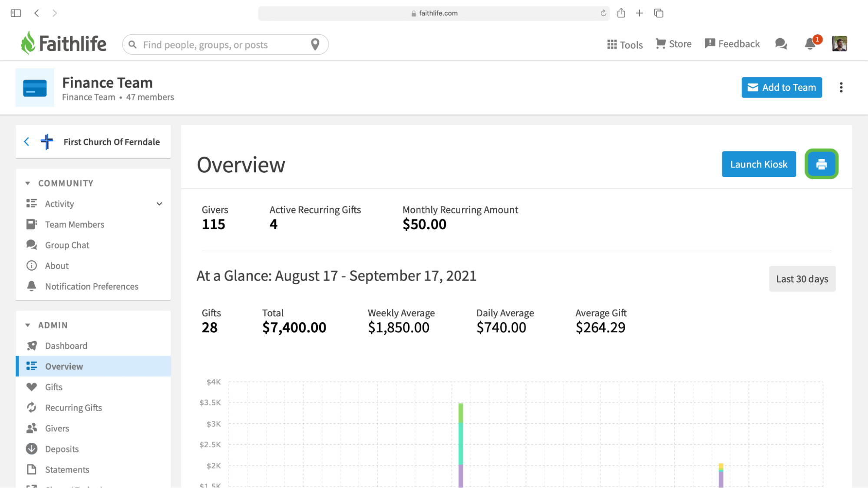Image resolution: width=868 pixels, height=488 pixels.
Task: Click the Givers count 115
Action: [x=213, y=224]
